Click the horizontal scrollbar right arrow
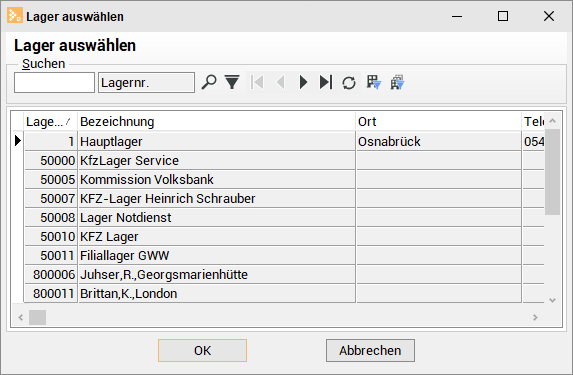Viewport: 573px width, 375px height. click(535, 317)
